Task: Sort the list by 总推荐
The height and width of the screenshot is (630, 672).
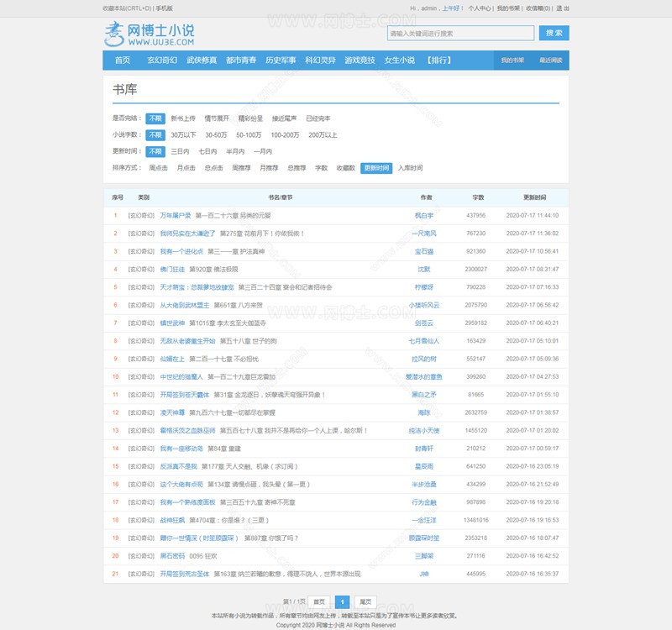Action: 297,168
